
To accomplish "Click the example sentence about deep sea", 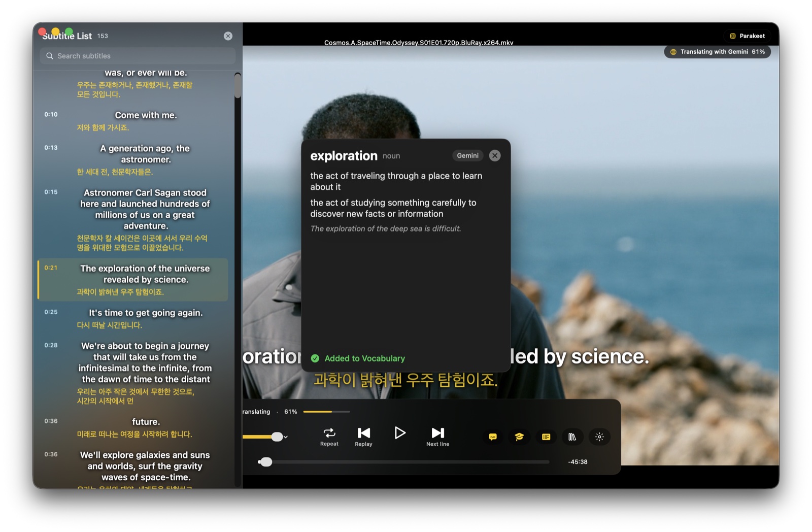I will tap(386, 229).
